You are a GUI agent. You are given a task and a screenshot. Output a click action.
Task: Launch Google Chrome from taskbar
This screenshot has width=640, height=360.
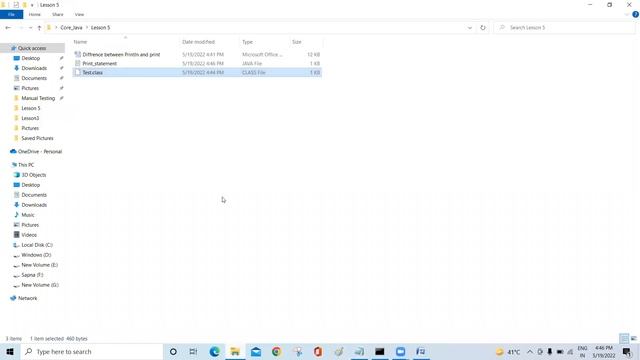click(x=277, y=351)
